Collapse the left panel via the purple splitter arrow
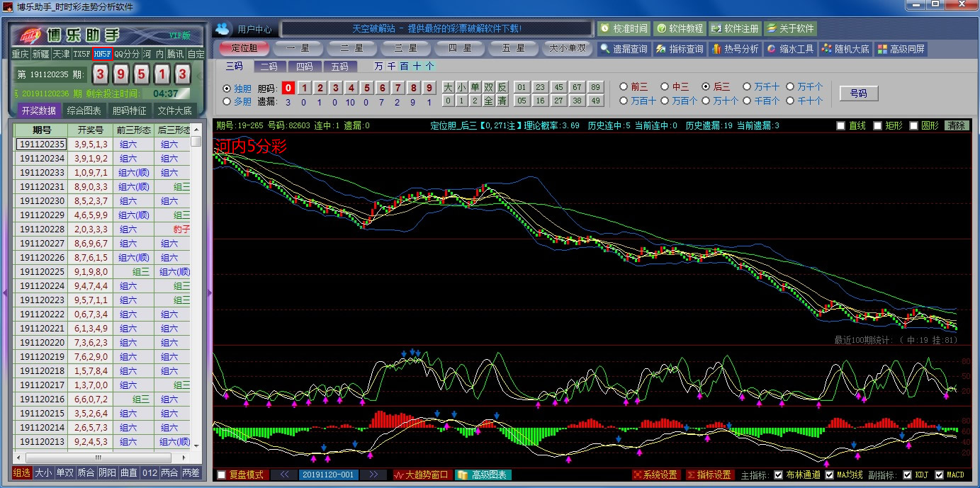Viewport: 980px width, 488px height. click(209, 292)
